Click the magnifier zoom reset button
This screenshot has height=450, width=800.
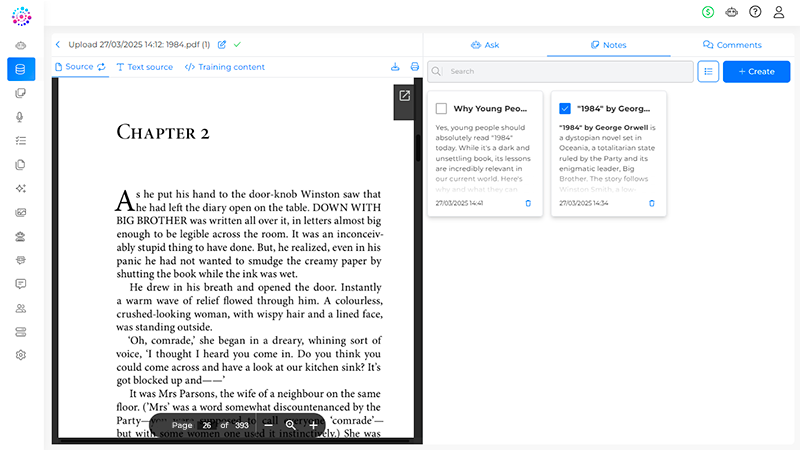[290, 424]
